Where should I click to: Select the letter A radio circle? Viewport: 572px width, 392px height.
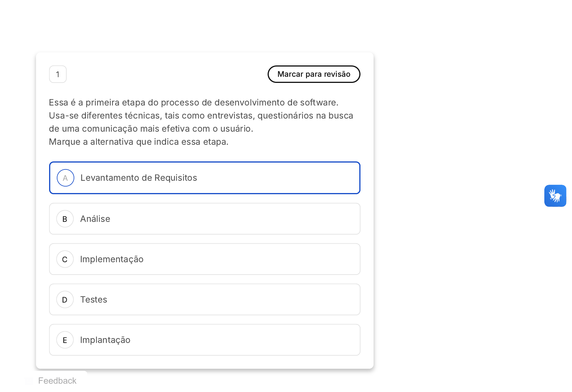pyautogui.click(x=66, y=178)
